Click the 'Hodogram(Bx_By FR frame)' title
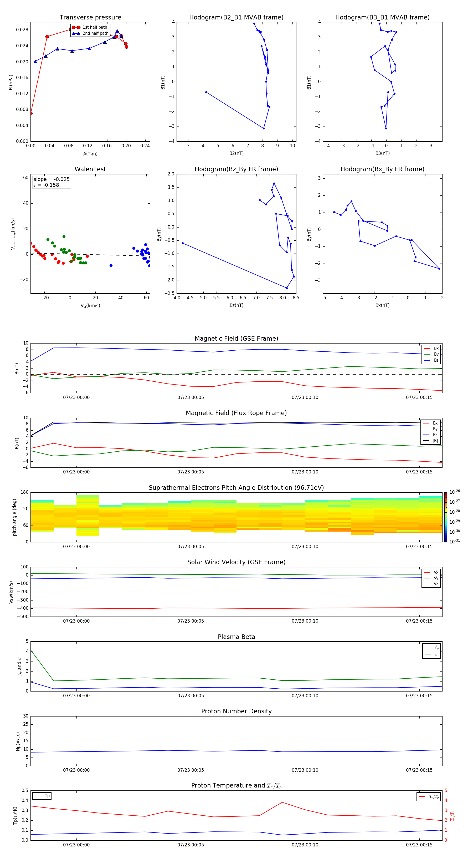The image size is (473, 868). click(x=382, y=169)
